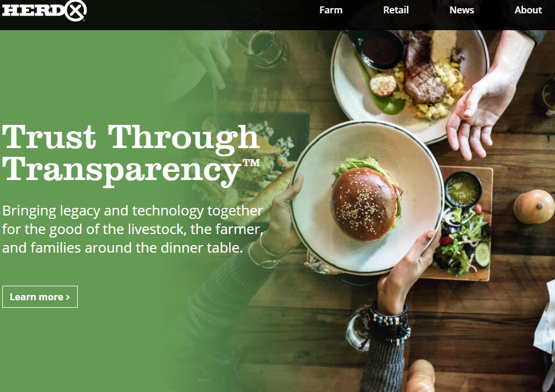Click the burger on the center plate
The height and width of the screenshot is (392, 555).
click(366, 199)
